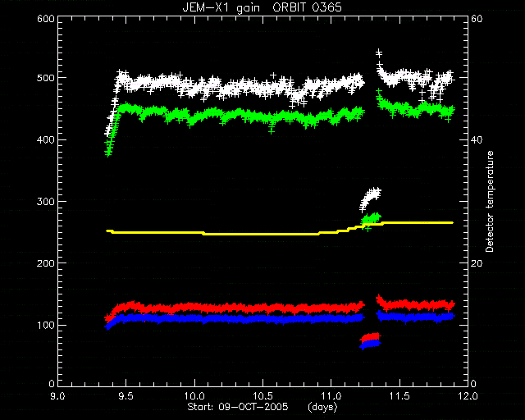The height and width of the screenshot is (420, 525).
Task: Click the 11.5 tick label on x-axis
Action: click(x=399, y=396)
